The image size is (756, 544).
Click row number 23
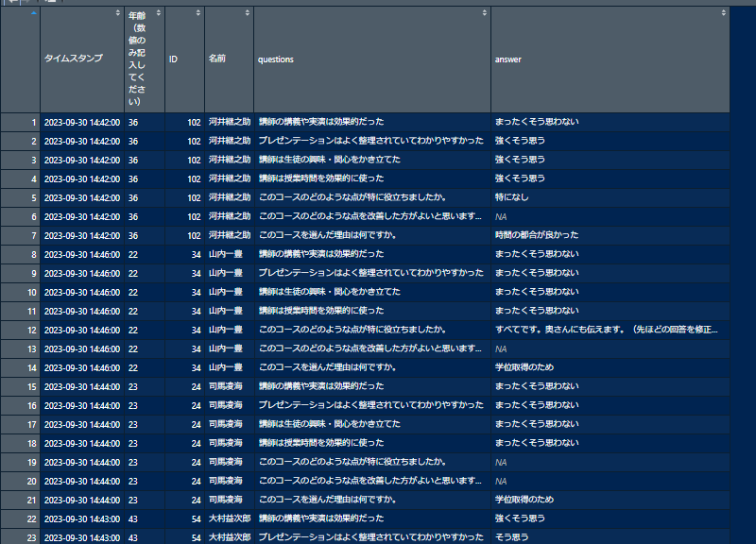click(x=32, y=537)
